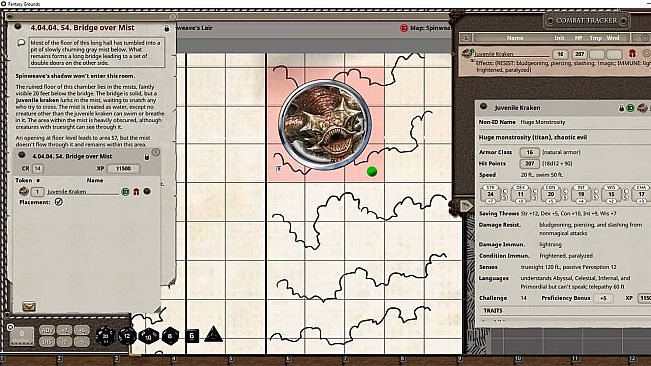Click the XP field showing 11500
This screenshot has height=366, width=651.
click(123, 168)
